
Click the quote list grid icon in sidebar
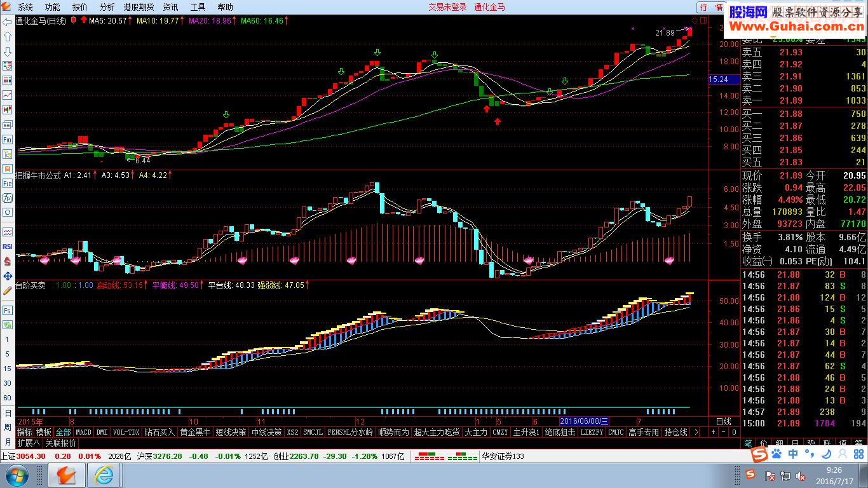8,81
